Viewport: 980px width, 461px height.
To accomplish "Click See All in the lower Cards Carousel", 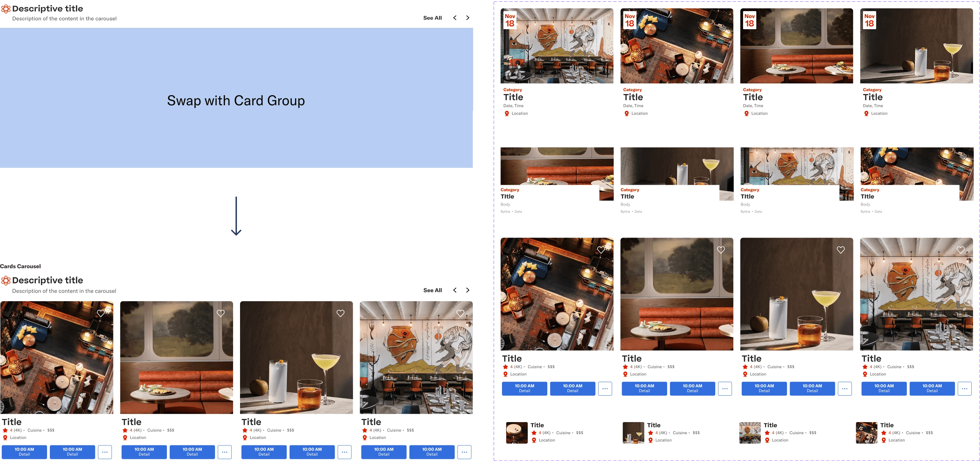I will tap(432, 290).
